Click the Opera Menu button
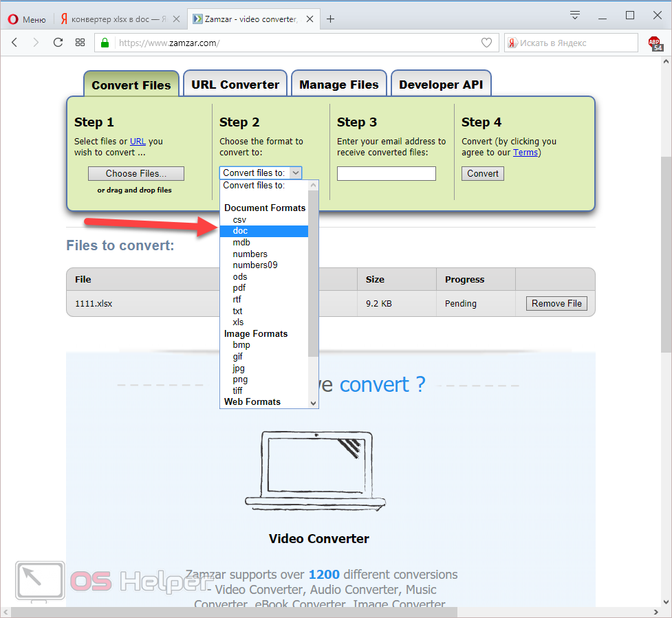 point(27,19)
